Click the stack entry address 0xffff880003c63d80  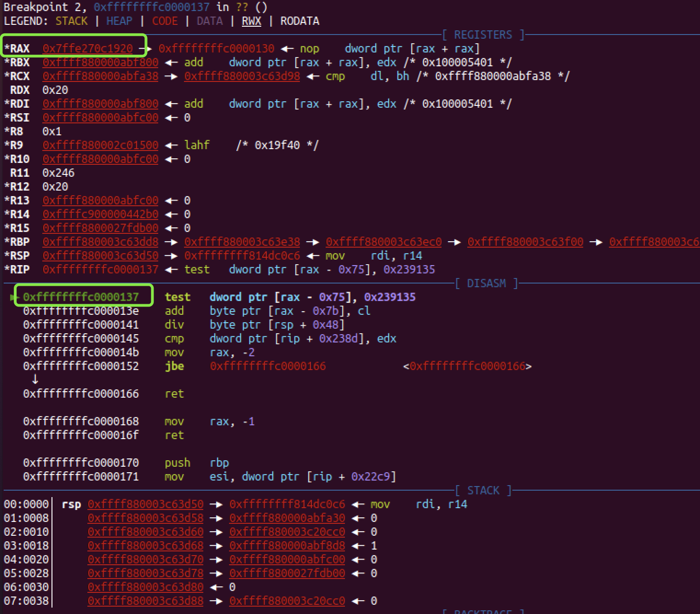(145, 587)
